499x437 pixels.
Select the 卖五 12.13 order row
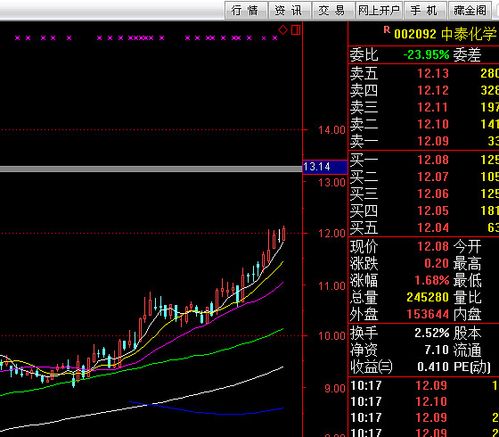click(x=424, y=73)
